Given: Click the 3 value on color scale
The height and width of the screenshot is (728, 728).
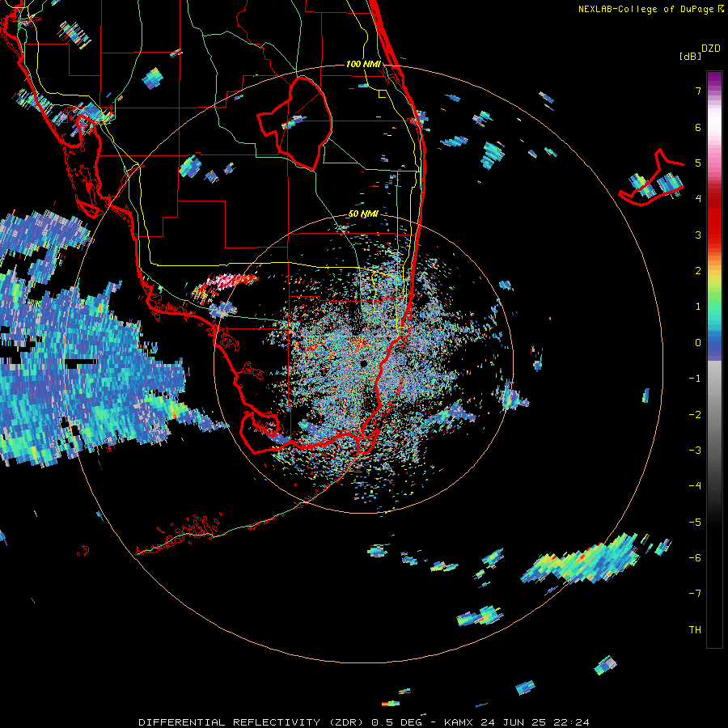Looking at the screenshot, I should [698, 235].
